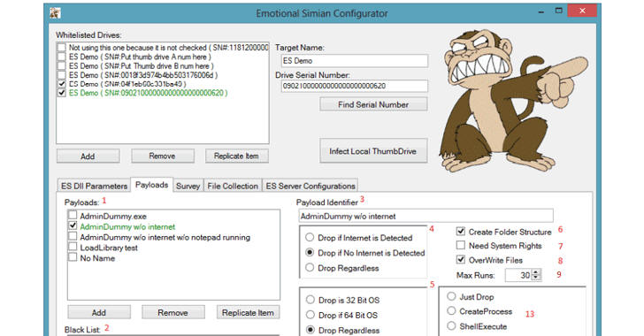Open the ES Server Configurations tab

(310, 186)
